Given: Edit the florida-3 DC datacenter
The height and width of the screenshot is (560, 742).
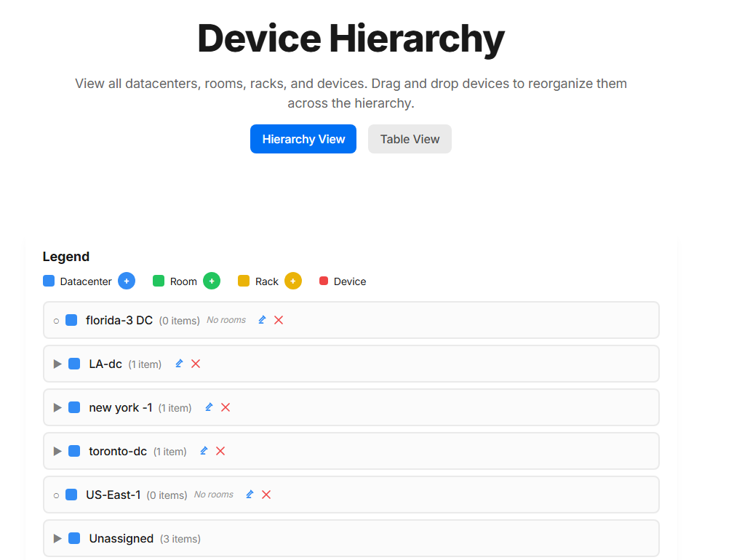Looking at the screenshot, I should coord(262,320).
